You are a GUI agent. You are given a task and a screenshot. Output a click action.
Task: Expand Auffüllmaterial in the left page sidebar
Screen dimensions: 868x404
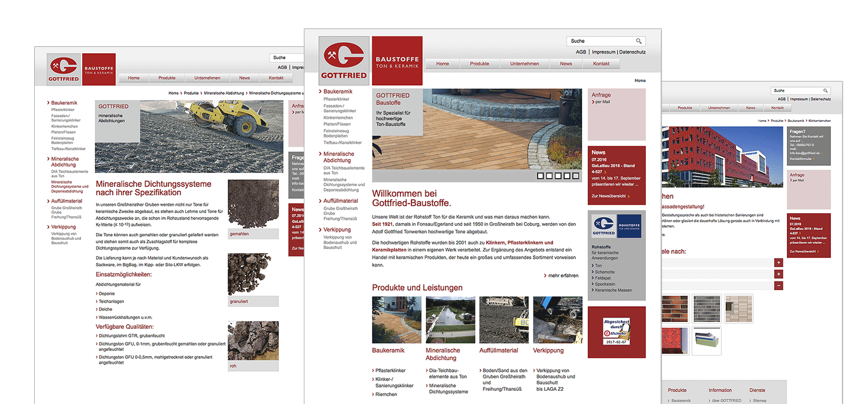[x=67, y=201]
